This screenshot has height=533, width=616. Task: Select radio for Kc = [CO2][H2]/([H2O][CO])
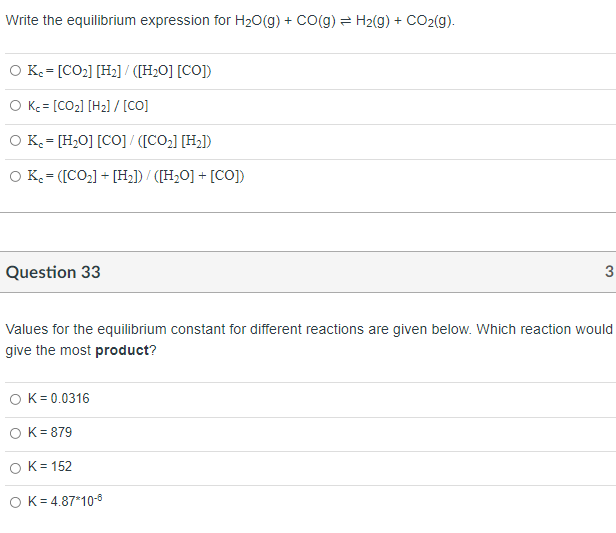coord(15,71)
